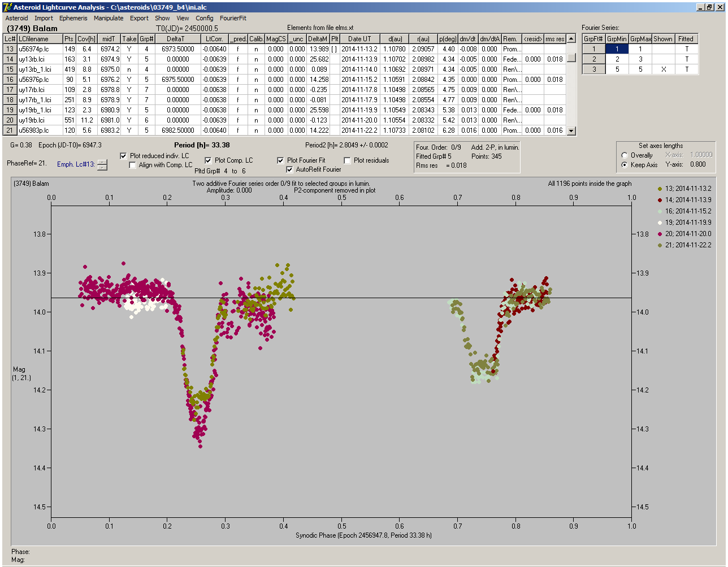
Task: Click the Grp# column header
Action: pyautogui.click(x=146, y=39)
